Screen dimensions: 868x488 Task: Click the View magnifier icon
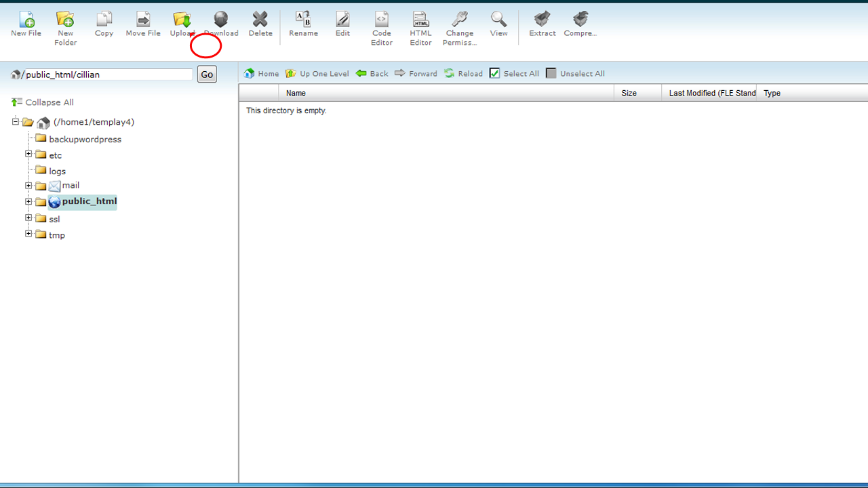point(498,19)
